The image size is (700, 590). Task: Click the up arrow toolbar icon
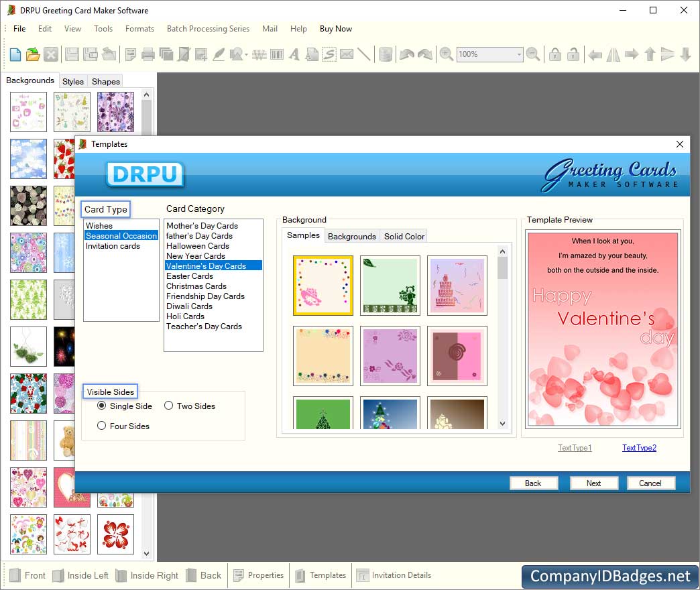650,54
